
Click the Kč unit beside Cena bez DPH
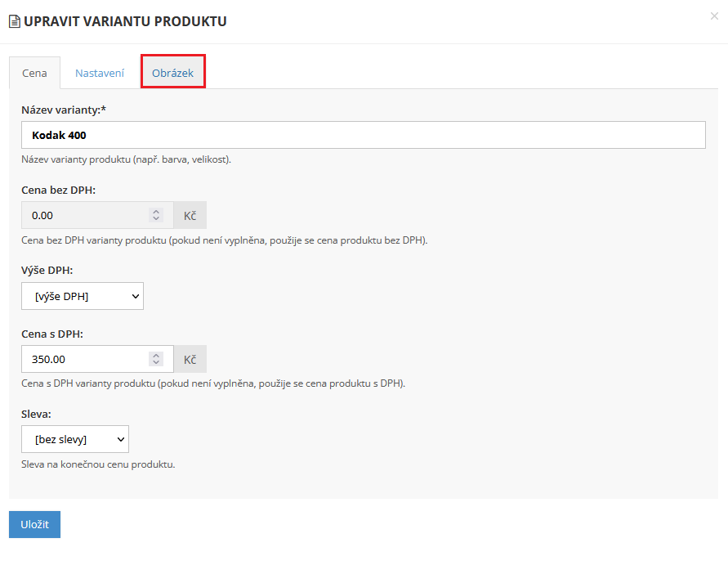click(190, 215)
